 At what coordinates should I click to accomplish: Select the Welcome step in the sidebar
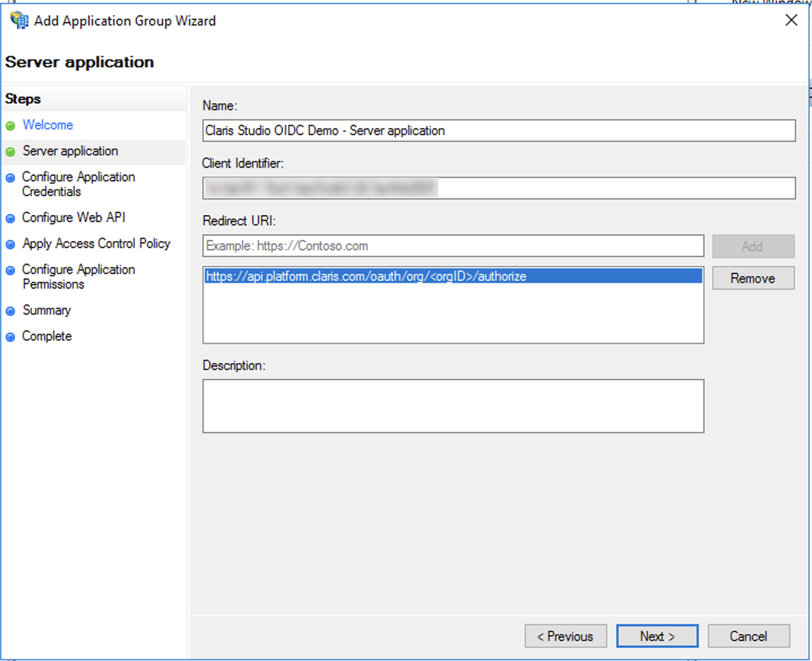[x=47, y=124]
